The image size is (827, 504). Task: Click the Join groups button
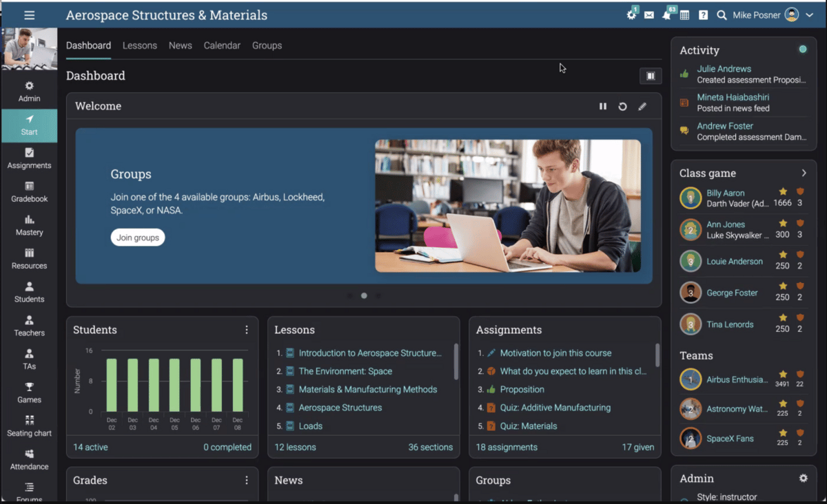[x=138, y=238]
